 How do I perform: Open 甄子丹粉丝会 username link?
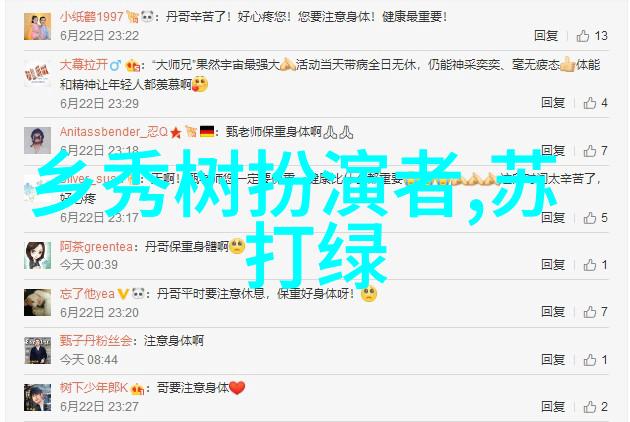[x=96, y=341]
